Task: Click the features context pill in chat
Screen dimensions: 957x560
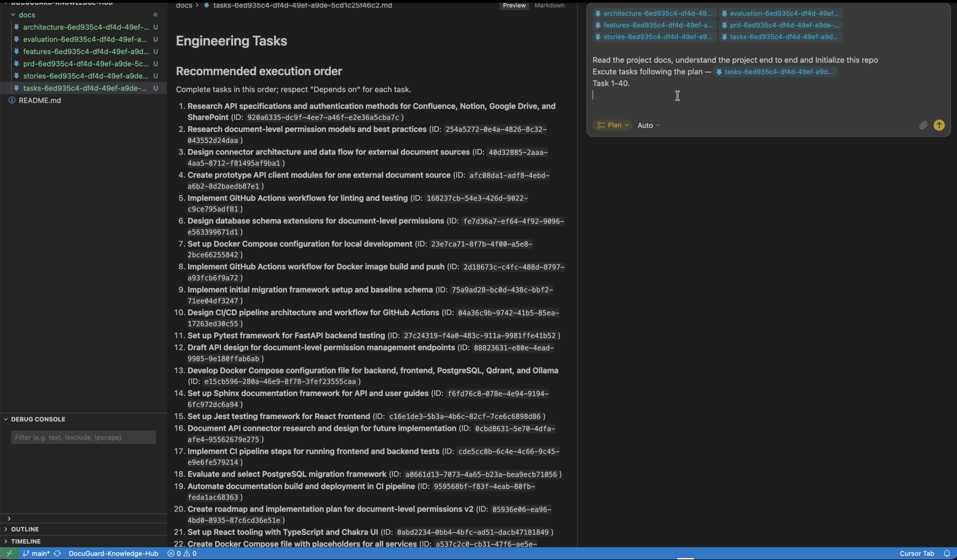Action: point(654,25)
